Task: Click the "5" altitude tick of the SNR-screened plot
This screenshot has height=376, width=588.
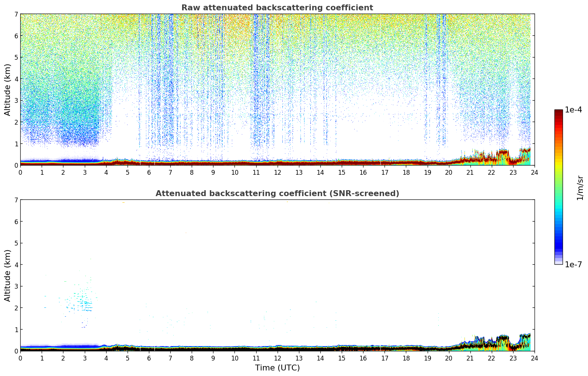Action: click(x=16, y=243)
